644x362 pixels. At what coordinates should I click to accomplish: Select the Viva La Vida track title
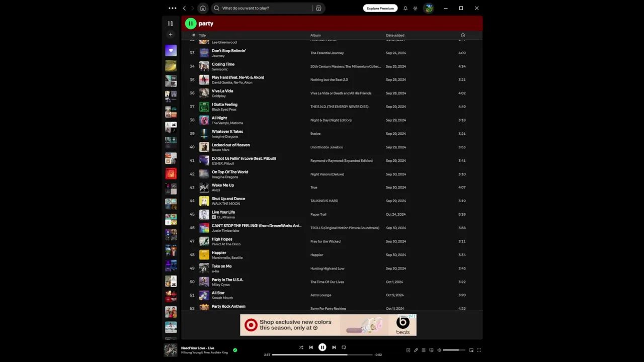[222, 91]
